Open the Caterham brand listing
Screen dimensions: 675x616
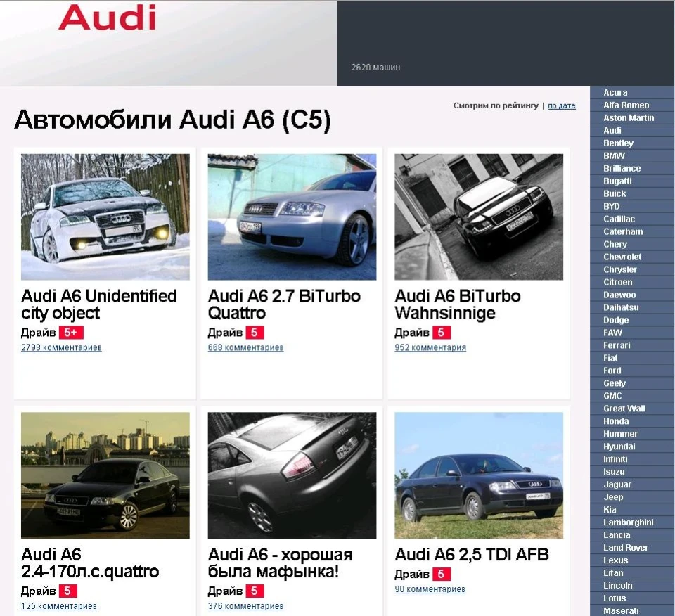623,231
